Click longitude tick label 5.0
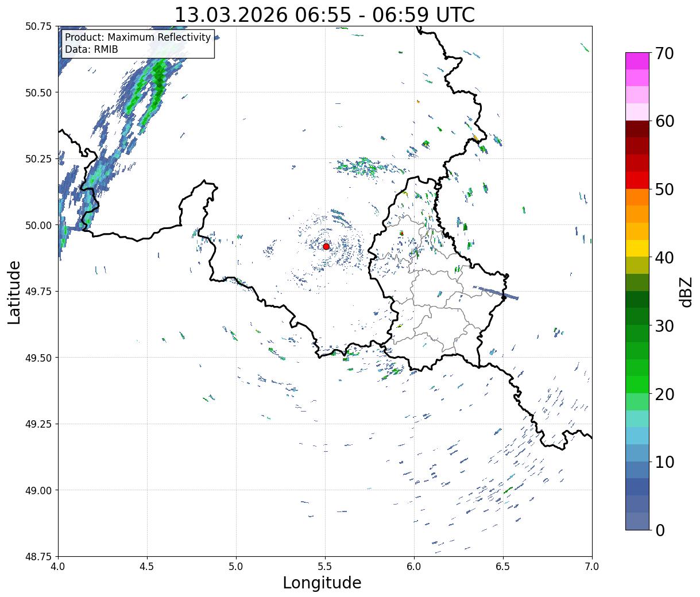The width and height of the screenshot is (700, 597). pos(236,567)
